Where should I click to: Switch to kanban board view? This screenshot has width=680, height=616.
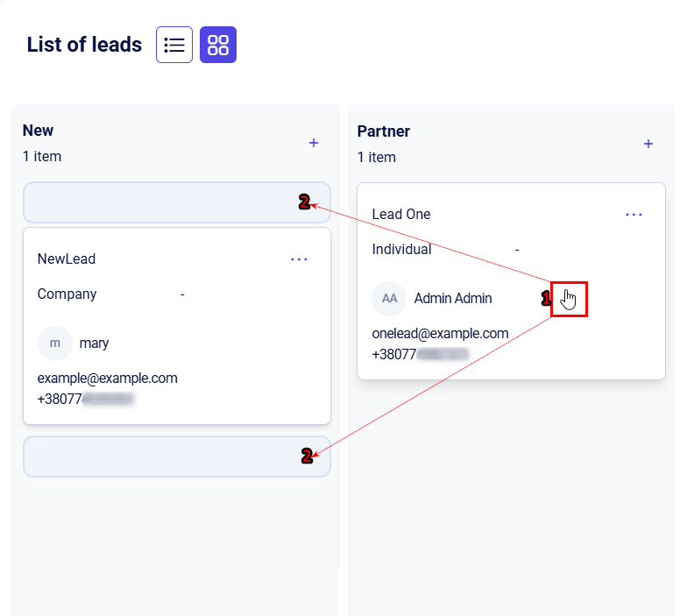[x=218, y=45]
